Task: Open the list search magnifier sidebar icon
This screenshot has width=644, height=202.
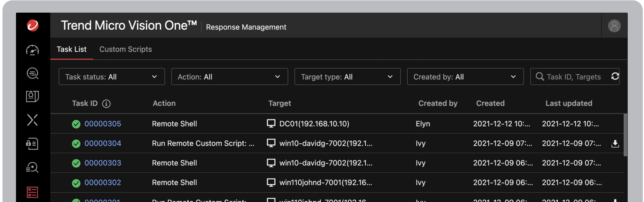Action: click(32, 167)
